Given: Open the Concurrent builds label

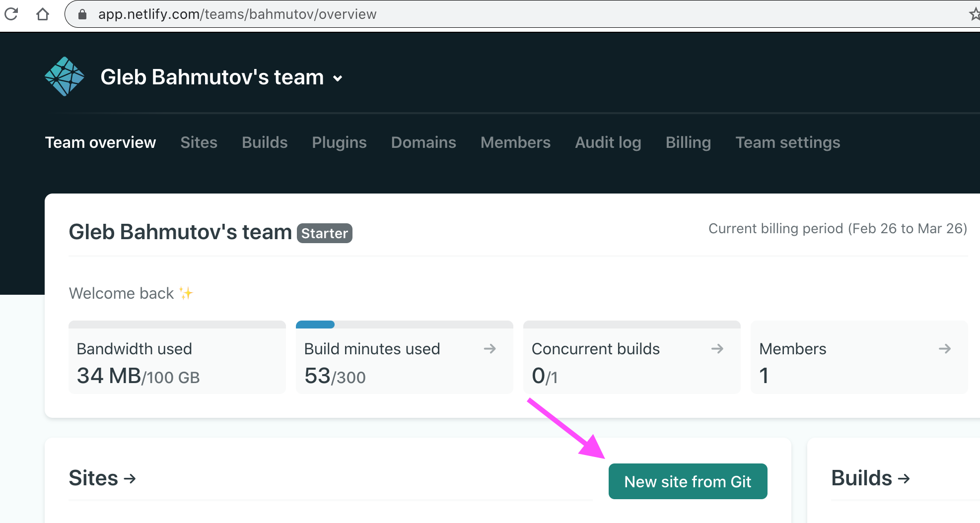Looking at the screenshot, I should (x=596, y=349).
